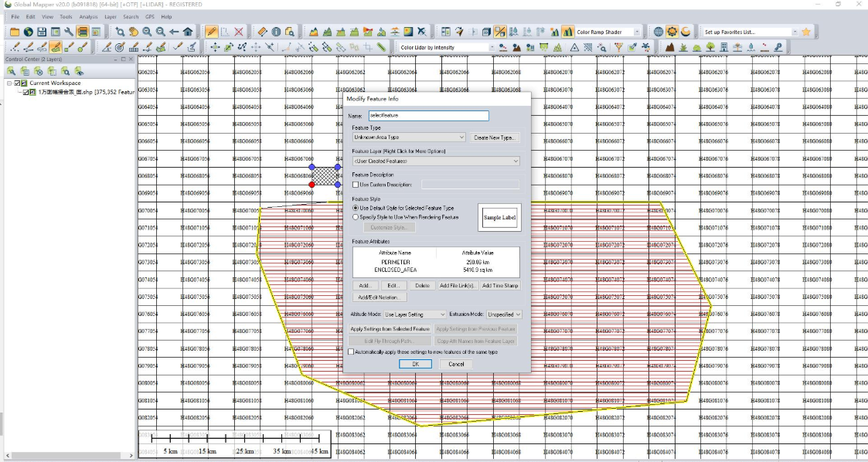Choose the Measure ruler tool
This screenshot has width=868, height=462.
click(262, 32)
